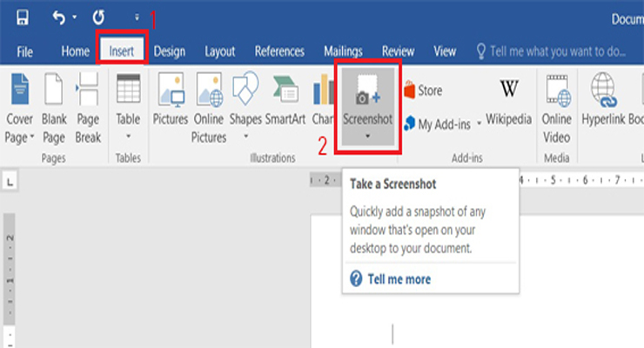Insert Pictures from this device
This screenshot has height=348, width=644.
tap(171, 99)
